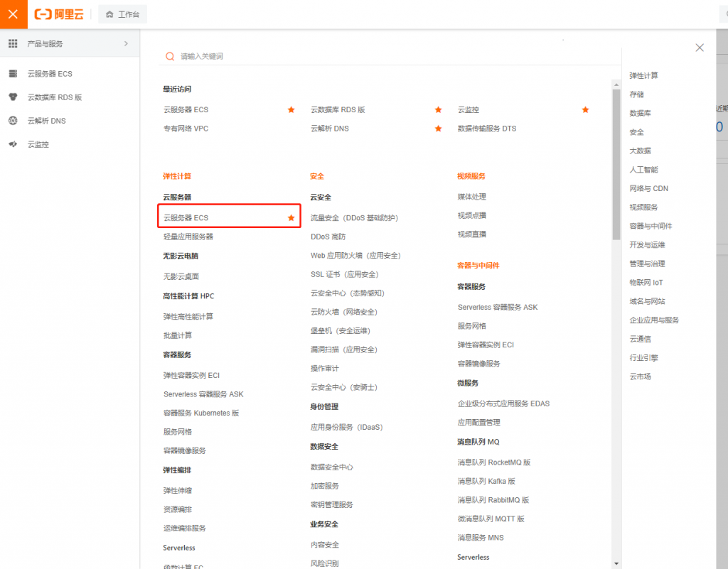
Task: Unstar 云服务器 ECS in recently visited
Action: [x=291, y=110]
